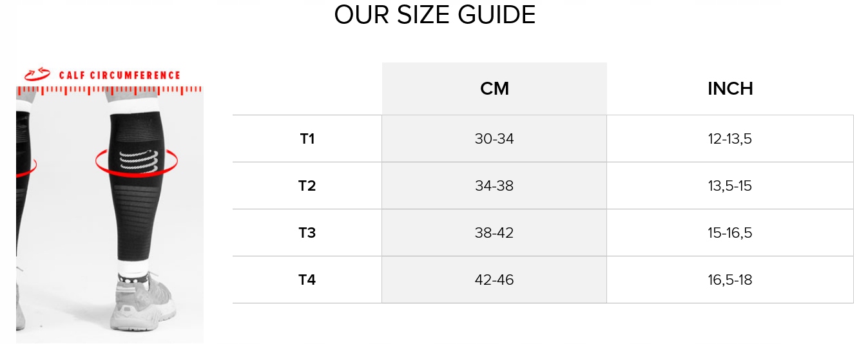Click the 12-13,5 inch cell

coord(730,139)
